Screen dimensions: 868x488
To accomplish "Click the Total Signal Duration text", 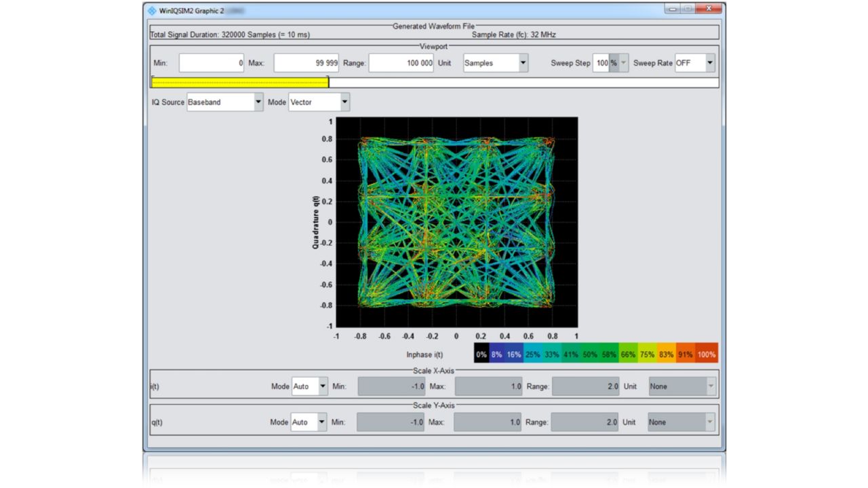I will [229, 35].
